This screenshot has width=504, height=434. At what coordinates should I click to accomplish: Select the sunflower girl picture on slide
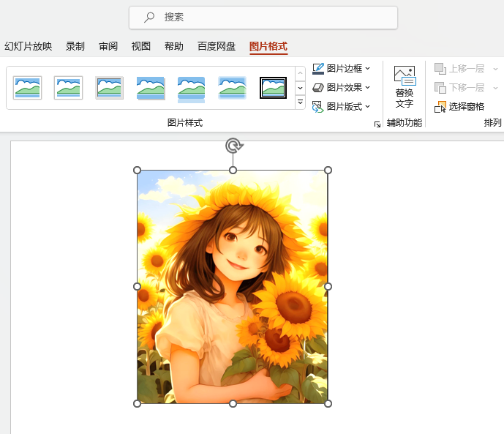(233, 287)
